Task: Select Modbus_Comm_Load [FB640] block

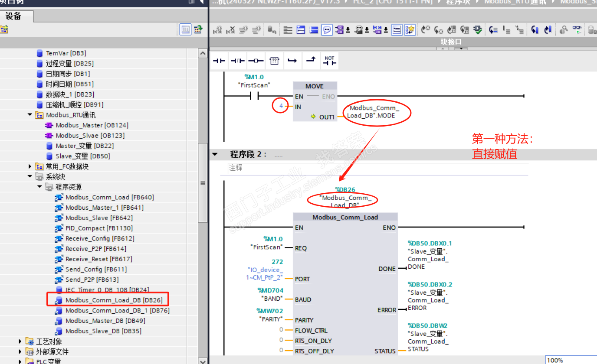Action: click(110, 197)
